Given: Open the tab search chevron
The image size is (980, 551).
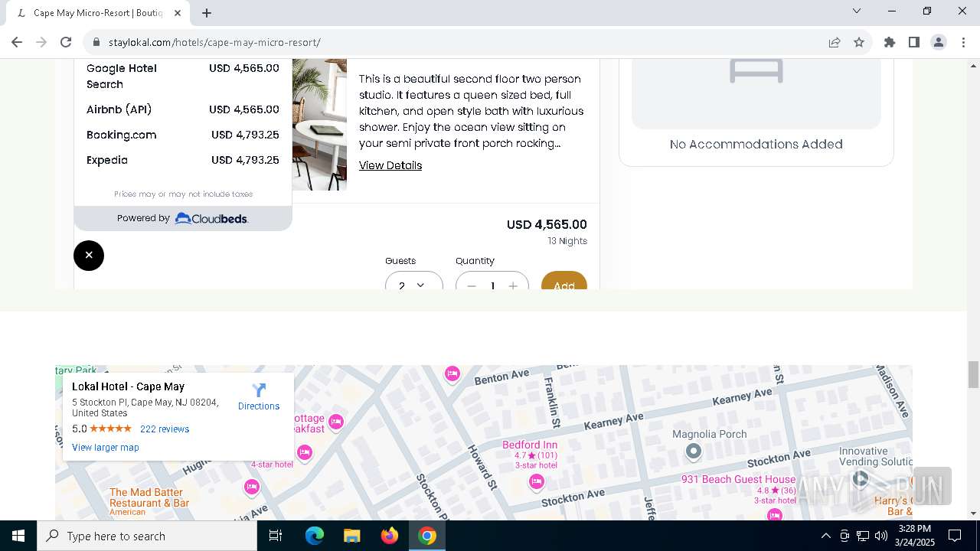Looking at the screenshot, I should tap(857, 11).
